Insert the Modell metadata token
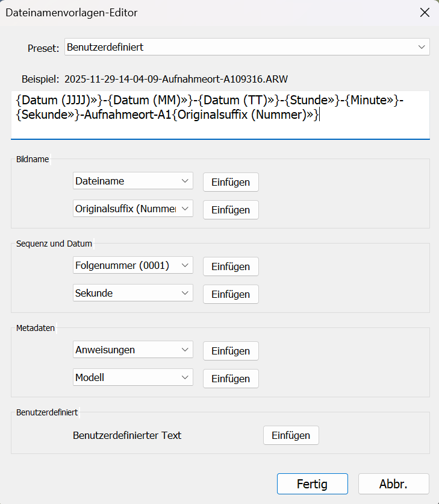Screen dimensions: 439x504 pyautogui.click(x=231, y=379)
